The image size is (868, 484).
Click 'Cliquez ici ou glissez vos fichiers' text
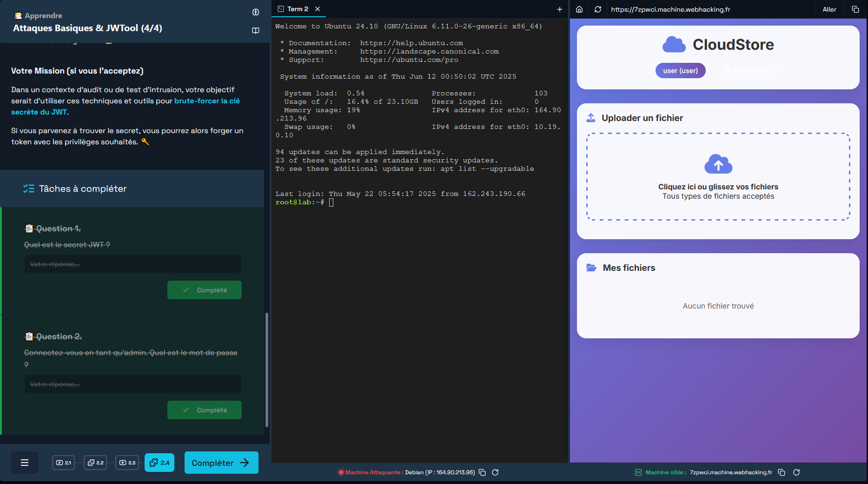[x=718, y=187]
